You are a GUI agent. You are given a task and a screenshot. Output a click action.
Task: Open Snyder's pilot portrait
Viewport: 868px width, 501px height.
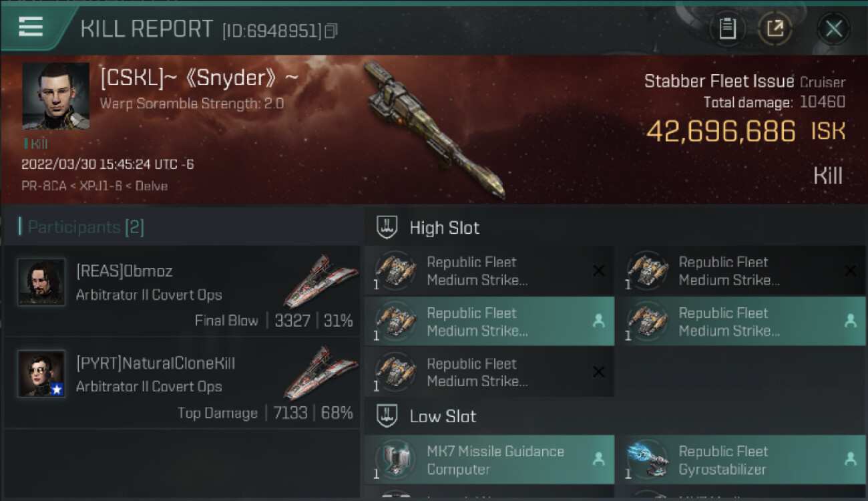coord(56,96)
